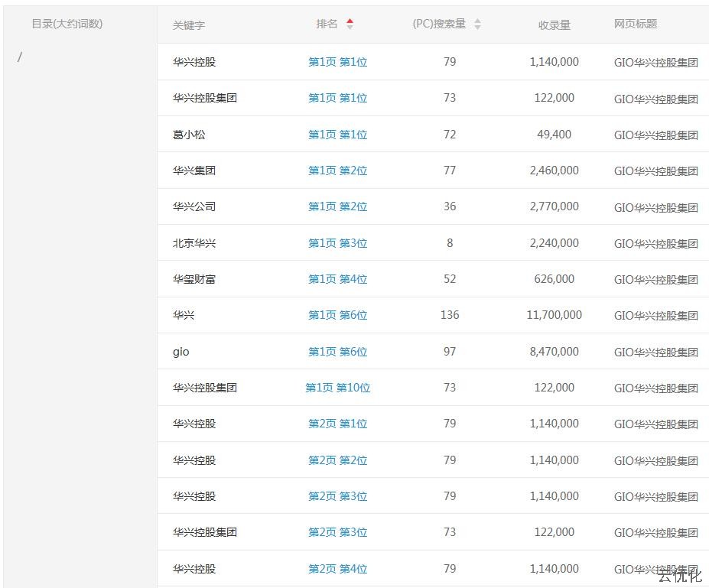Open the rank link in the 华兴公司 row
Viewport: 709px width, 588px height.
tap(338, 206)
